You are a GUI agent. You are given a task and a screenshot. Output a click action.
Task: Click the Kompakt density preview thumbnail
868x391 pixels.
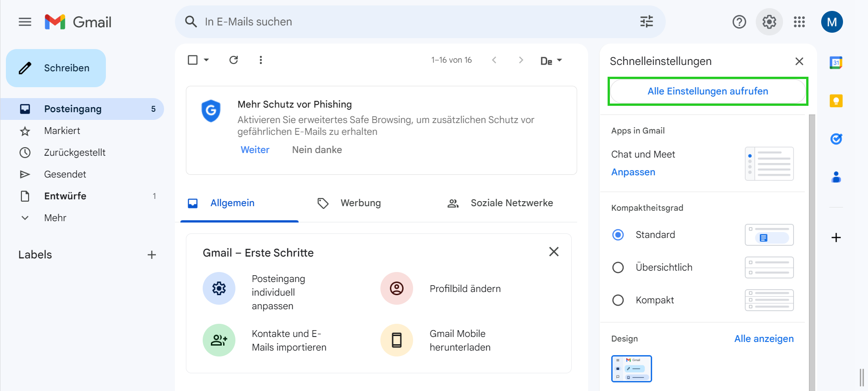[769, 300]
